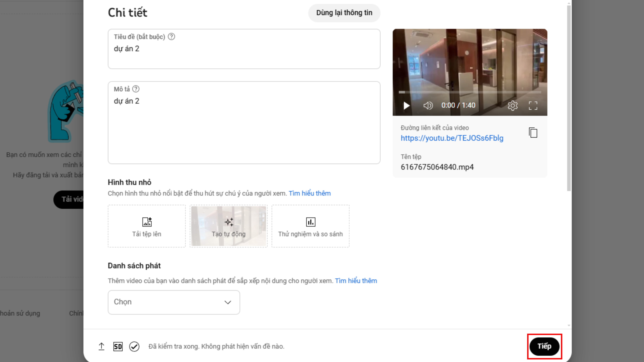Click the title help question mark icon
The image size is (644, 362).
point(171,37)
